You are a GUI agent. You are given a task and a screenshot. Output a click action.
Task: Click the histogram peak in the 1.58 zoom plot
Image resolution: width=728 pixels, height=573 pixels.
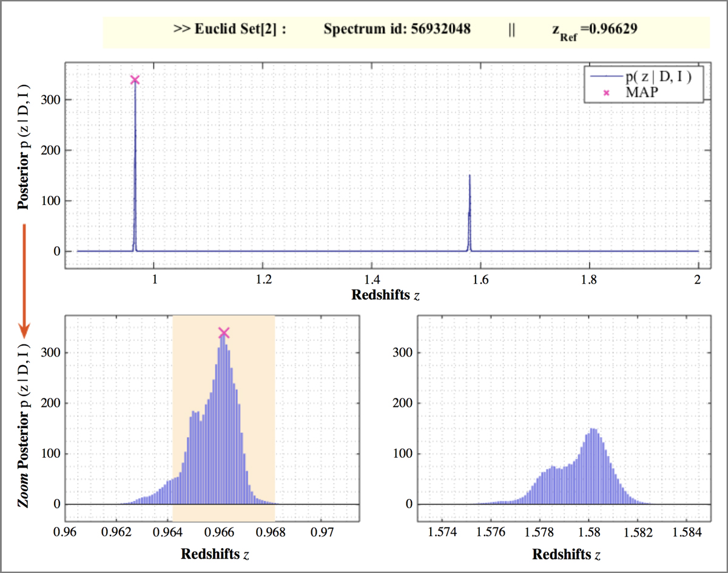[593, 432]
